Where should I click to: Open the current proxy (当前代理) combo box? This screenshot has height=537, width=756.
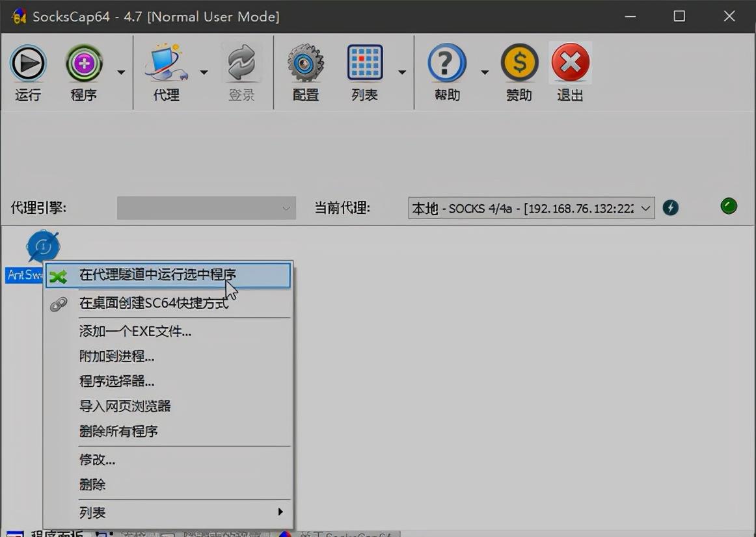[x=532, y=208]
